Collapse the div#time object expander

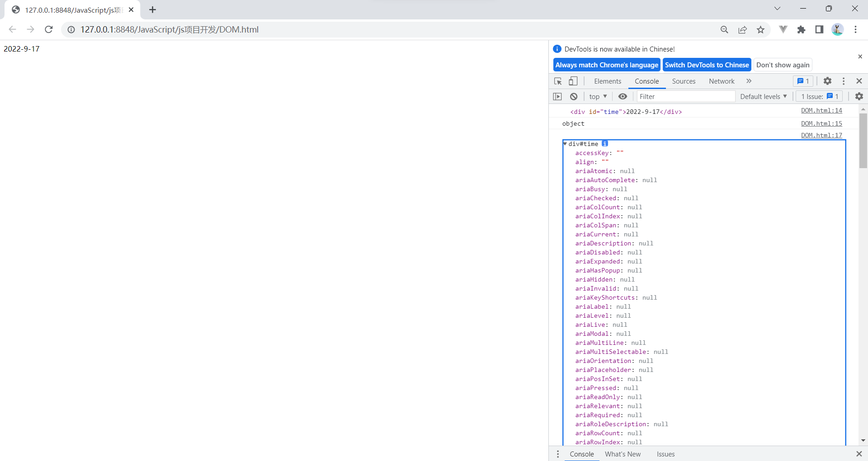[x=565, y=144]
